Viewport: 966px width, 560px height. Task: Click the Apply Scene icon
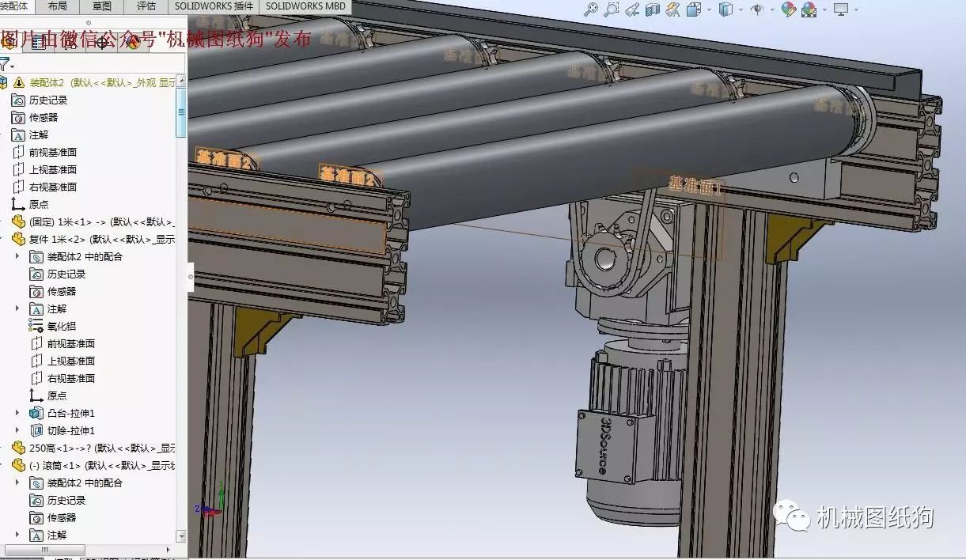coord(809,9)
